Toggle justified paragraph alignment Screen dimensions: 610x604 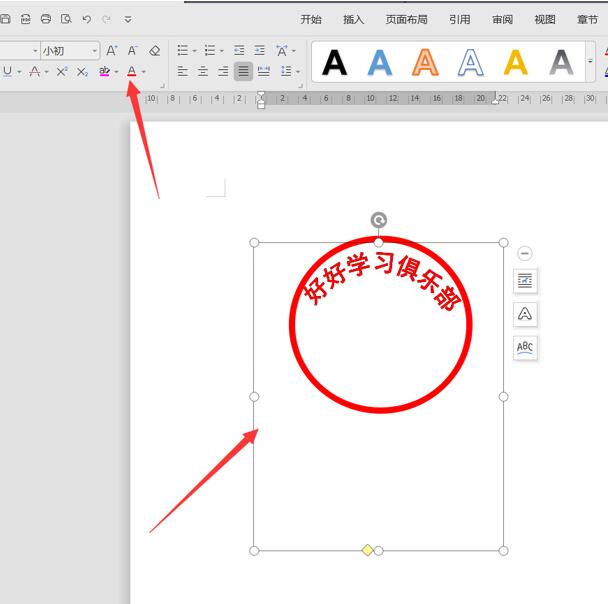point(243,72)
